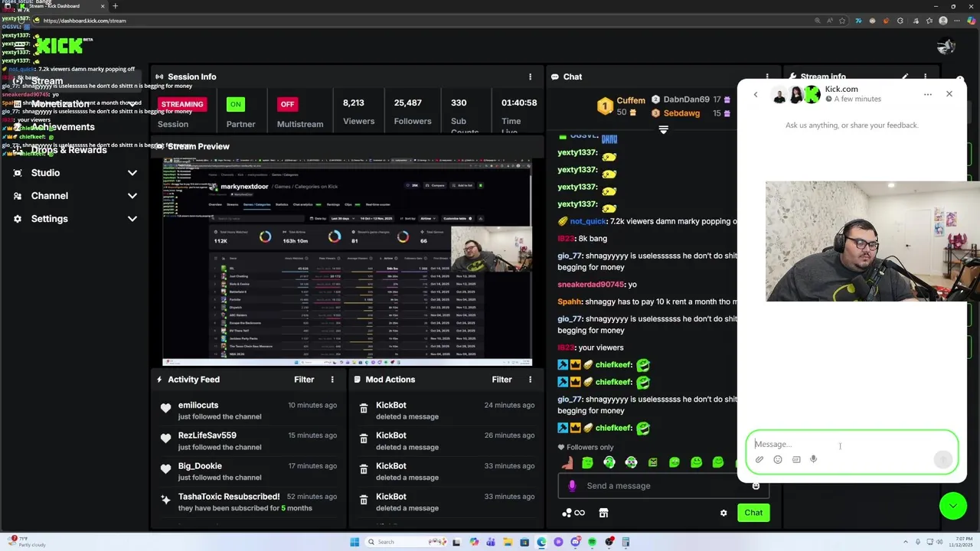Viewport: 980px width, 551px height.
Task: Click the red STREAMING status badge
Action: (182, 104)
